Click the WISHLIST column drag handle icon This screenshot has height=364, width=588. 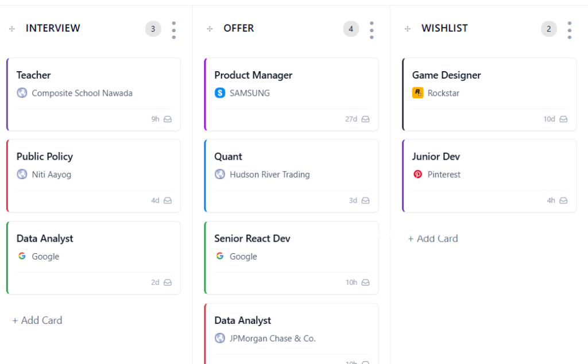407,29
